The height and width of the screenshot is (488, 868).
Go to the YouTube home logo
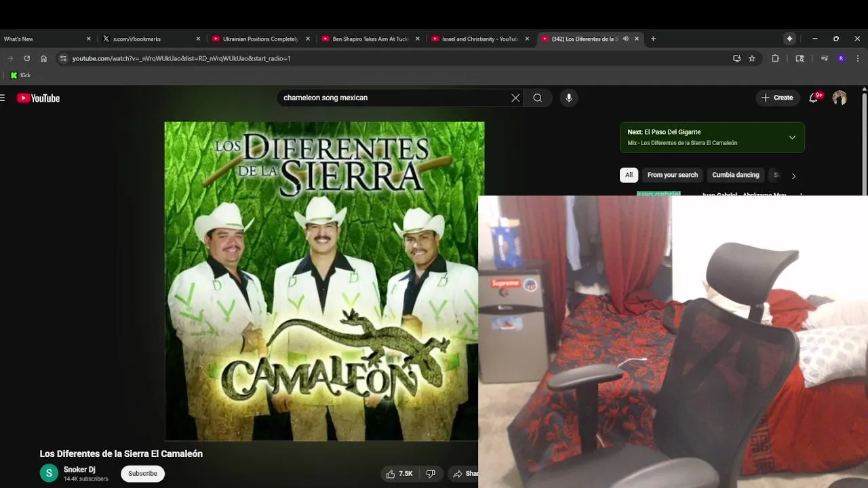click(x=39, y=98)
